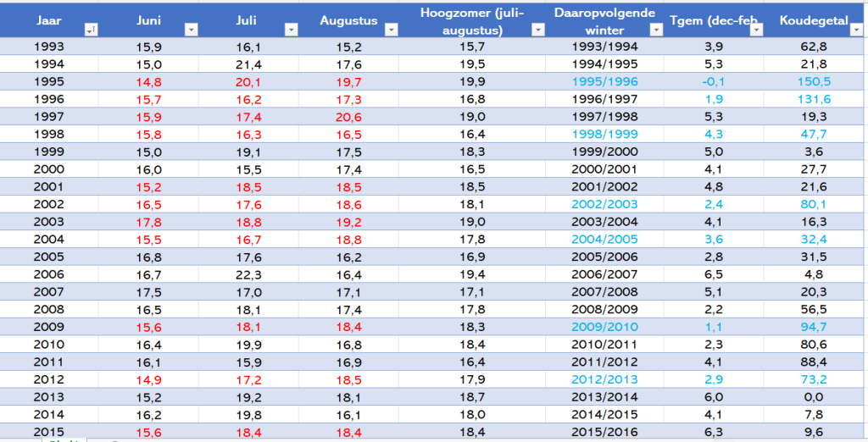
Task: Open the Tgem (dec-feb) filter dropdown
Action: (x=756, y=30)
